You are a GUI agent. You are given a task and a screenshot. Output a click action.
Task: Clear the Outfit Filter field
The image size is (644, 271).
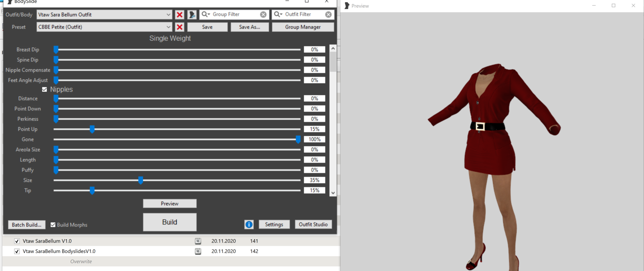(328, 14)
